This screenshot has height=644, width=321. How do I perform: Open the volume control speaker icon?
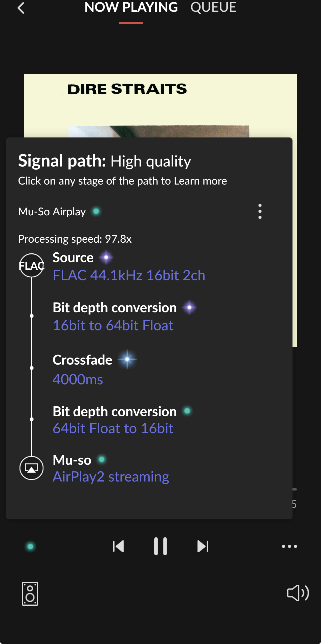[x=298, y=593]
